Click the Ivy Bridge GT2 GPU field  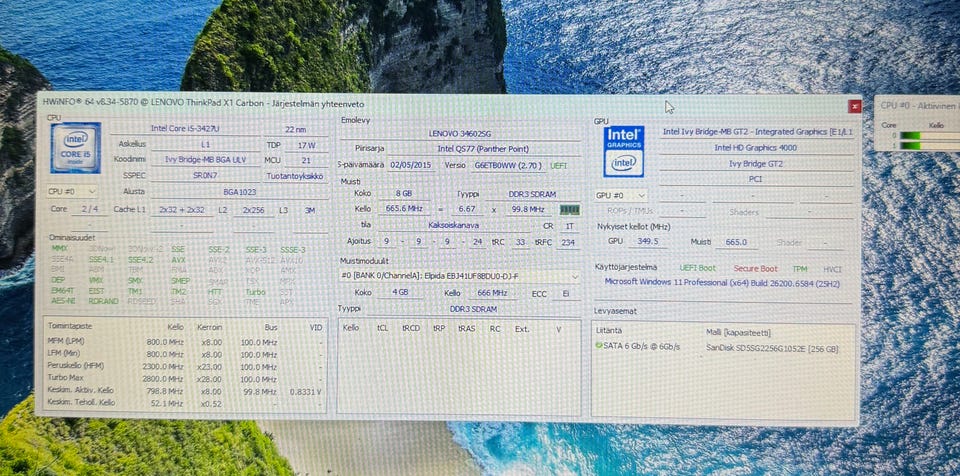click(756, 164)
